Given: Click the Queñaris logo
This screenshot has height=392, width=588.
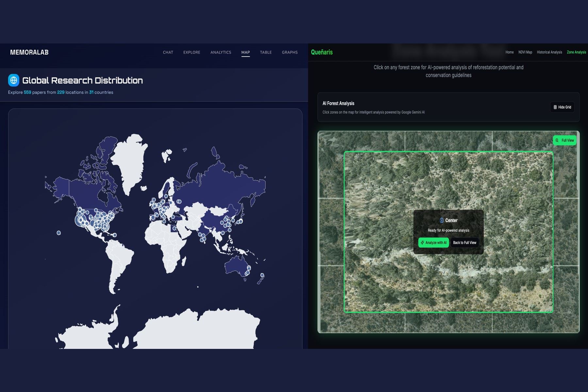Looking at the screenshot, I should click(x=322, y=52).
